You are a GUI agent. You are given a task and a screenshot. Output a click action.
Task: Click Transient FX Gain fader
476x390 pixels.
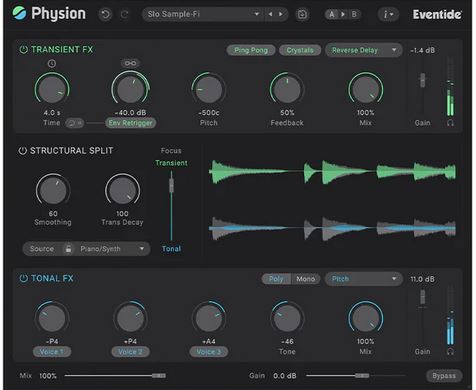click(422, 80)
